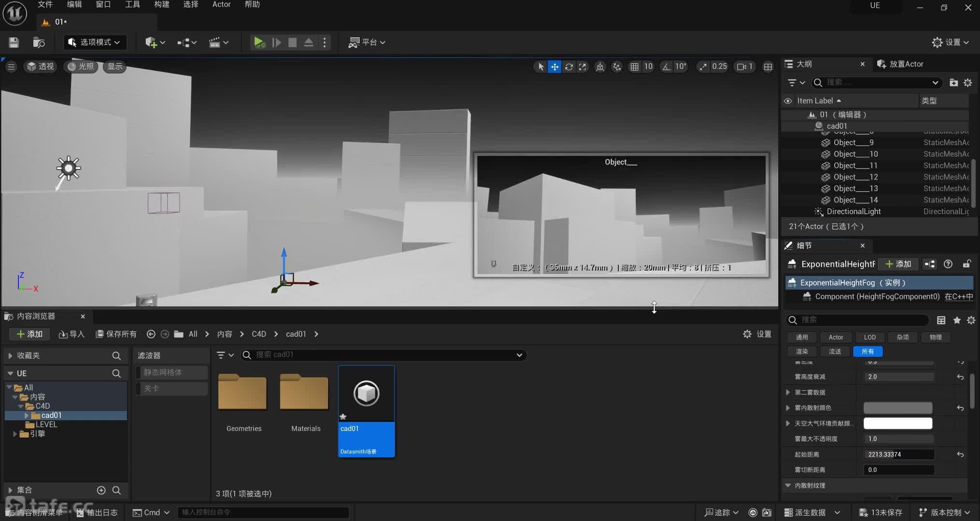Select the LOD filter in details
This screenshot has width=980, height=521.
[870, 337]
